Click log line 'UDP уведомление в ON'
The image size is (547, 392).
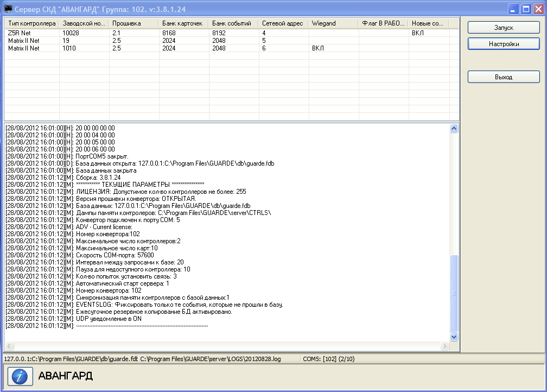pyautogui.click(x=74, y=319)
